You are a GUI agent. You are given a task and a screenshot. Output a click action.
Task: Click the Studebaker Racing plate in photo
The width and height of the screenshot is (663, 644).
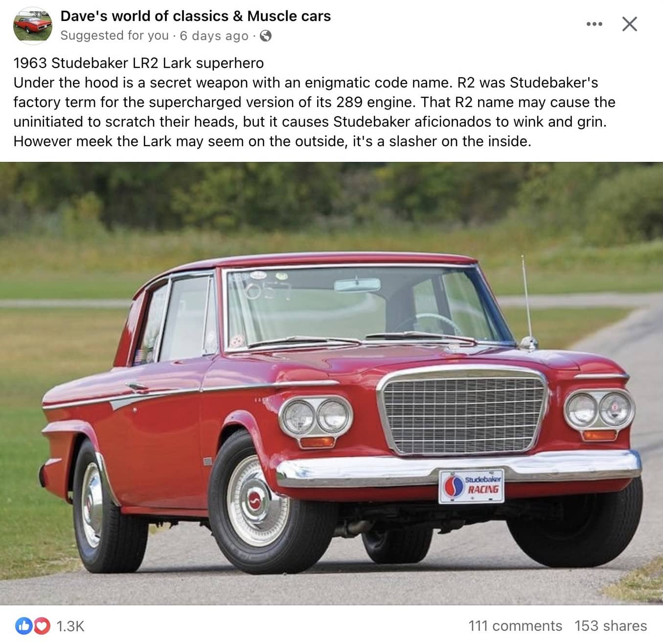(472, 487)
